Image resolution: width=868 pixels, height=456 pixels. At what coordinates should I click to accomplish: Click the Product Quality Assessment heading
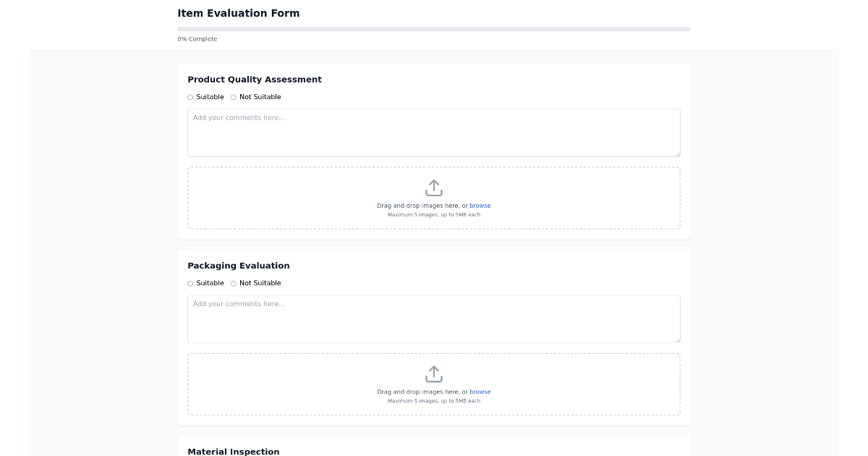(254, 80)
